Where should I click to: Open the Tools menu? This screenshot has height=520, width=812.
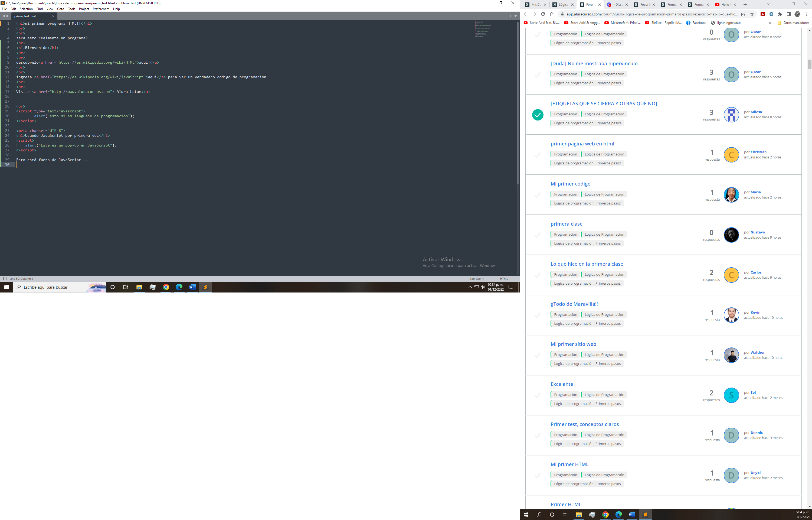[71, 9]
